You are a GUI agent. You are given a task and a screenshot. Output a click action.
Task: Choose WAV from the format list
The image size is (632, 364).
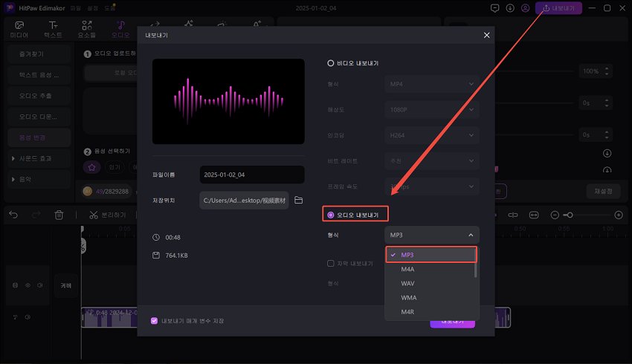[x=408, y=283]
